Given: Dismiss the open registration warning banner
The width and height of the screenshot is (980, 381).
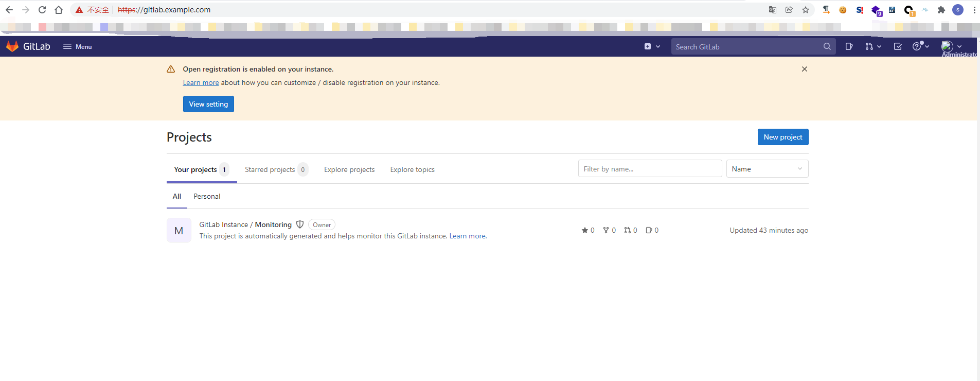Looking at the screenshot, I should tap(805, 69).
